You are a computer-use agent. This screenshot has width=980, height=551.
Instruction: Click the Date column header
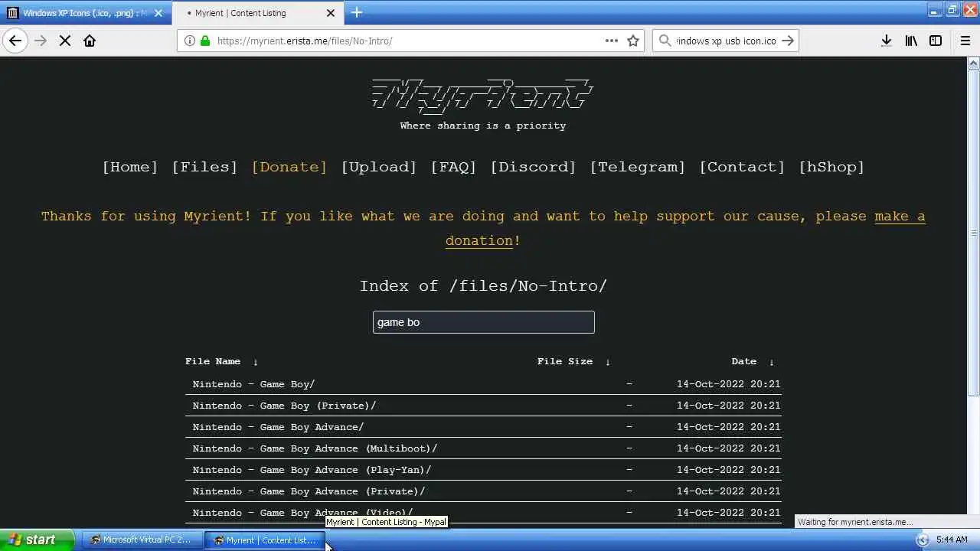[744, 361]
